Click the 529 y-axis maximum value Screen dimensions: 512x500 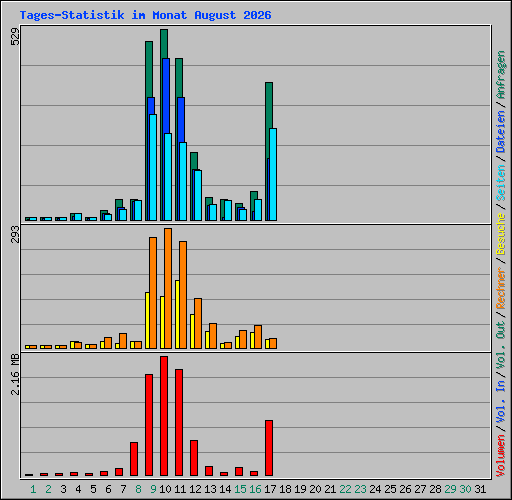pyautogui.click(x=15, y=36)
